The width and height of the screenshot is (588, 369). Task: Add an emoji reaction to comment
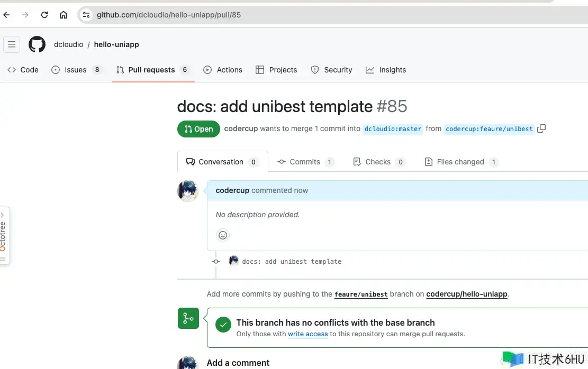pos(223,235)
